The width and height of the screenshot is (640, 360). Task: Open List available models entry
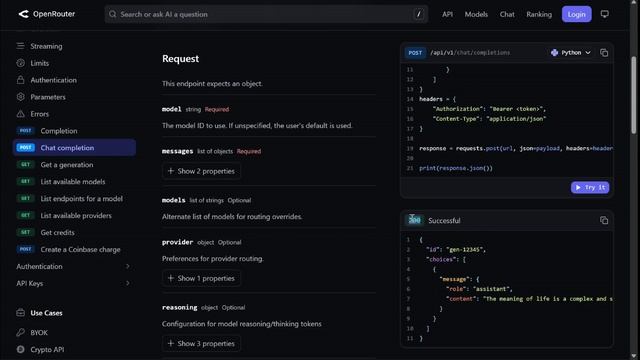click(x=73, y=182)
